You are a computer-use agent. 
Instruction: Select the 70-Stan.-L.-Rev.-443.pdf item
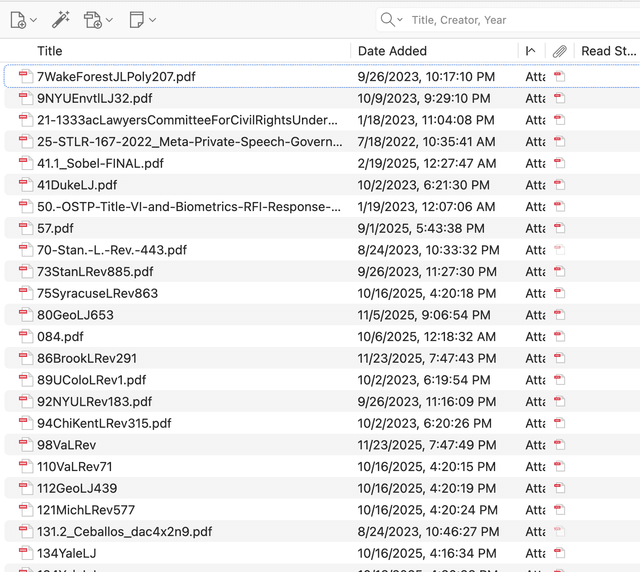[112, 250]
